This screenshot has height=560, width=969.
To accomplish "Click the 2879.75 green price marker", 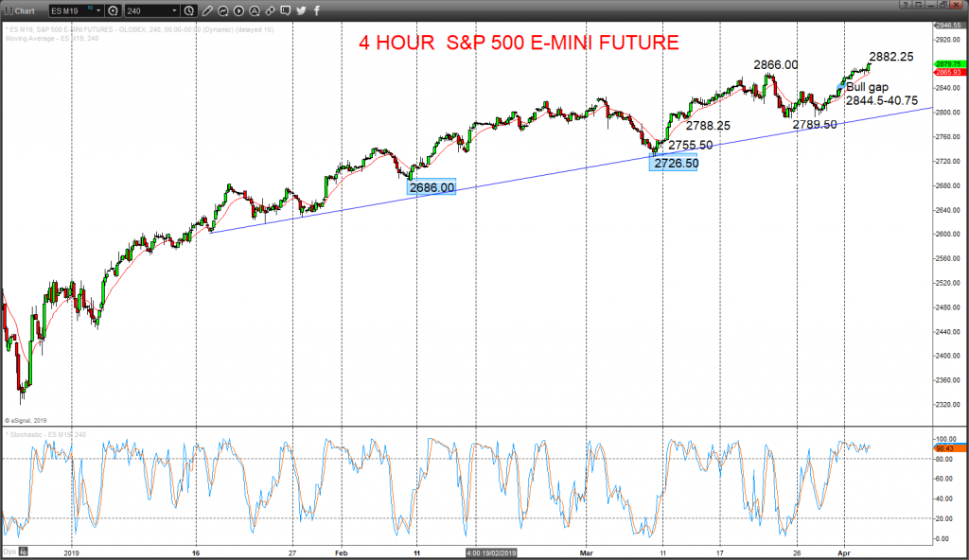I will click(x=948, y=63).
